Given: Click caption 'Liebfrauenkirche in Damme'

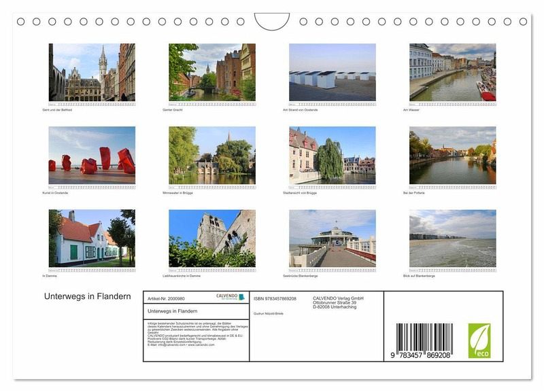Looking at the screenshot, I should [x=182, y=276].
